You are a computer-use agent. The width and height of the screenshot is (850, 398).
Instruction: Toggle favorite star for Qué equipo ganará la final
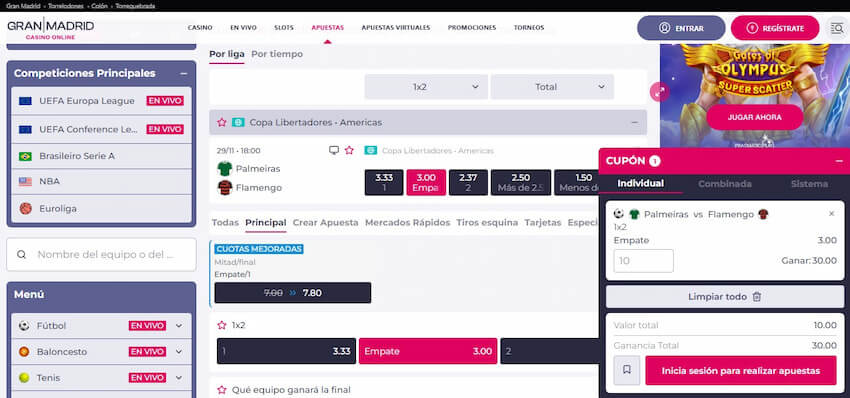(x=222, y=390)
